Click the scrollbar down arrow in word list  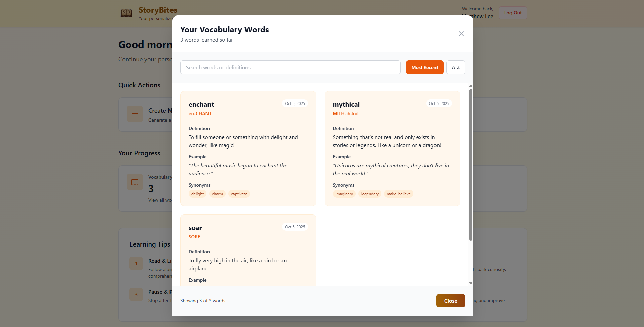471,283
